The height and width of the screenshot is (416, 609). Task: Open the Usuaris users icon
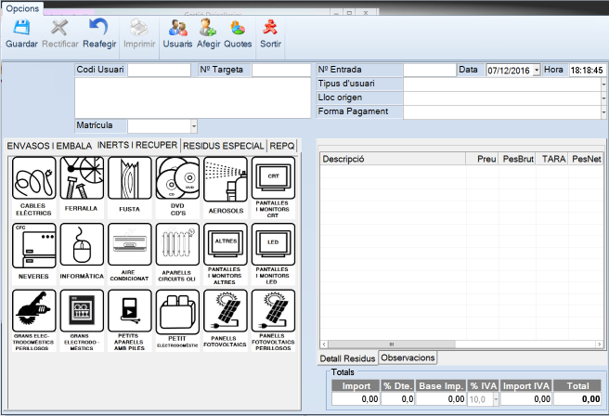coord(178,28)
